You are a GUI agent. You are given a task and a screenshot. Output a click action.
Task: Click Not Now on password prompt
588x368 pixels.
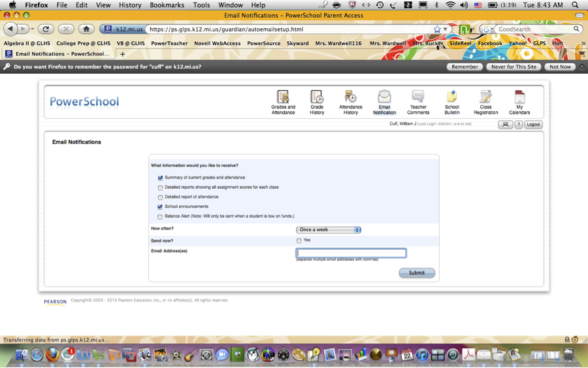(561, 67)
